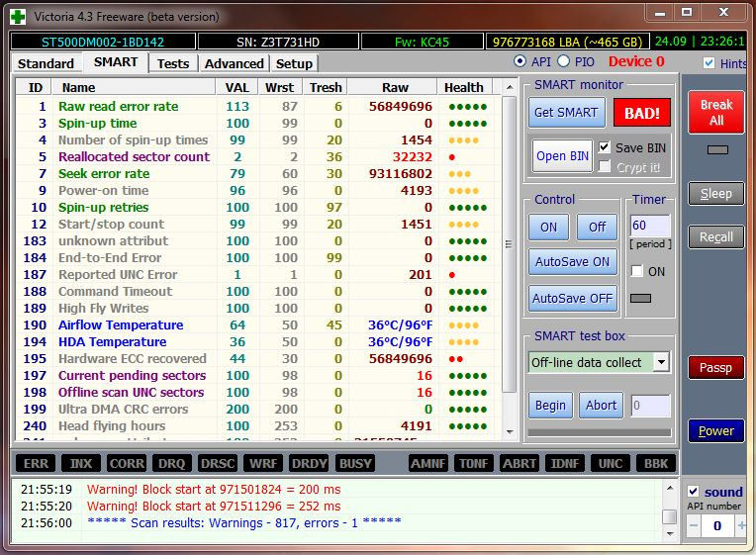Image resolution: width=756 pixels, height=555 pixels.
Task: Click AutoSave ON button
Action: coord(572,262)
